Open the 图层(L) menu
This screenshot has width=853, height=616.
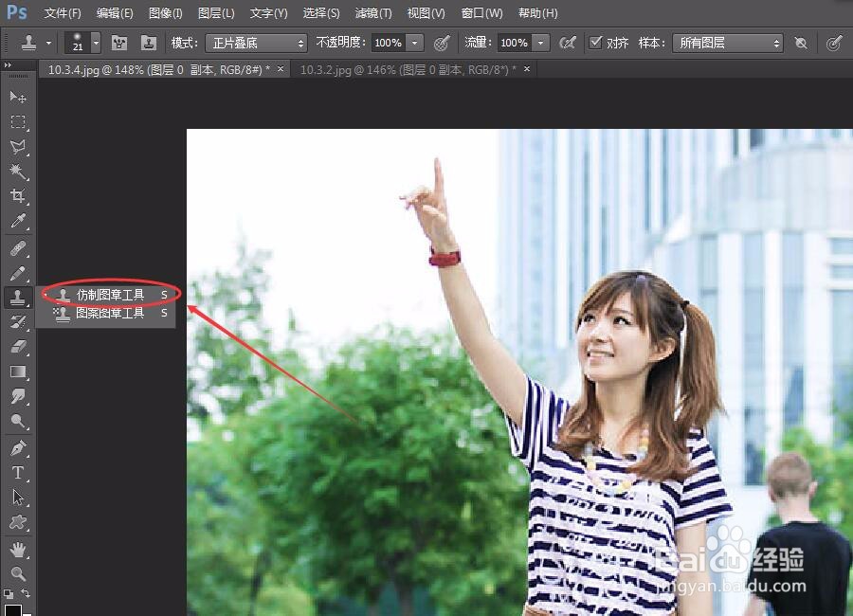point(216,13)
